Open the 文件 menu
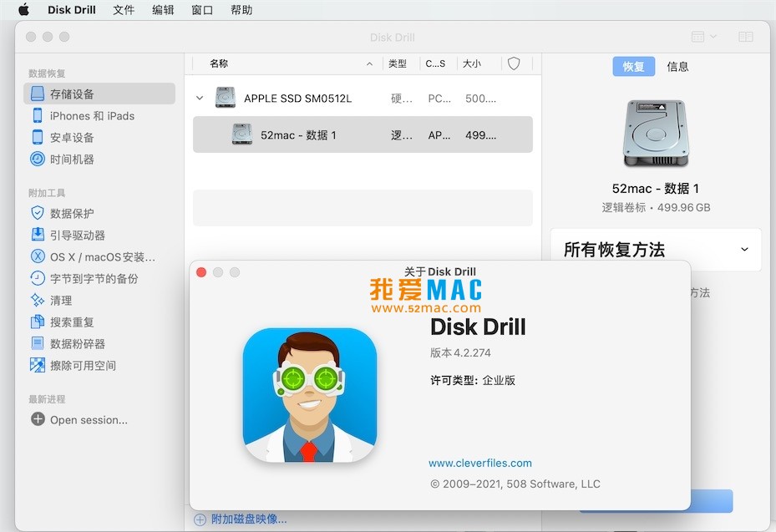The image size is (776, 532). 124,10
